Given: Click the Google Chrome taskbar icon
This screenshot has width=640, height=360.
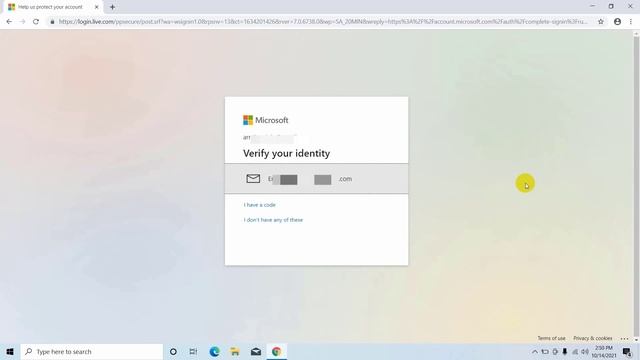Looking at the screenshot, I should click(277, 351).
